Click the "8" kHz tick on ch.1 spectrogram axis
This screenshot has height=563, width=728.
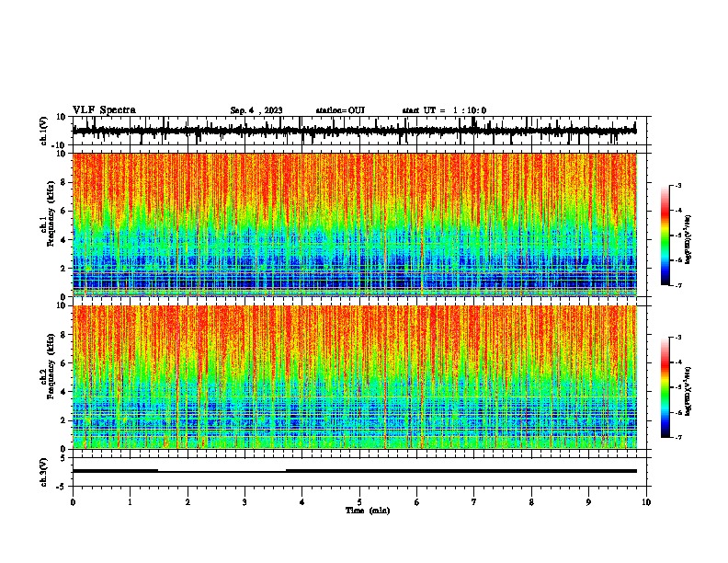(x=64, y=182)
